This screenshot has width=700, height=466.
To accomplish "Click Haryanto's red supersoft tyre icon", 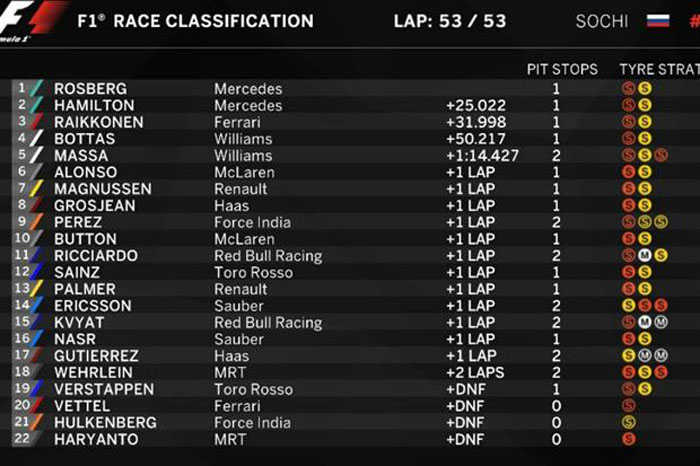I will pyautogui.click(x=629, y=439).
